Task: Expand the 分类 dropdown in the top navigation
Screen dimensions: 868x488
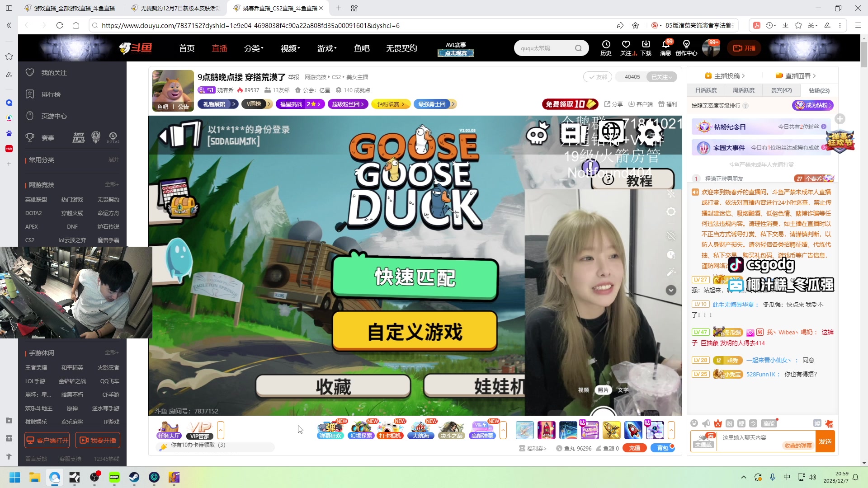Action: (254, 48)
